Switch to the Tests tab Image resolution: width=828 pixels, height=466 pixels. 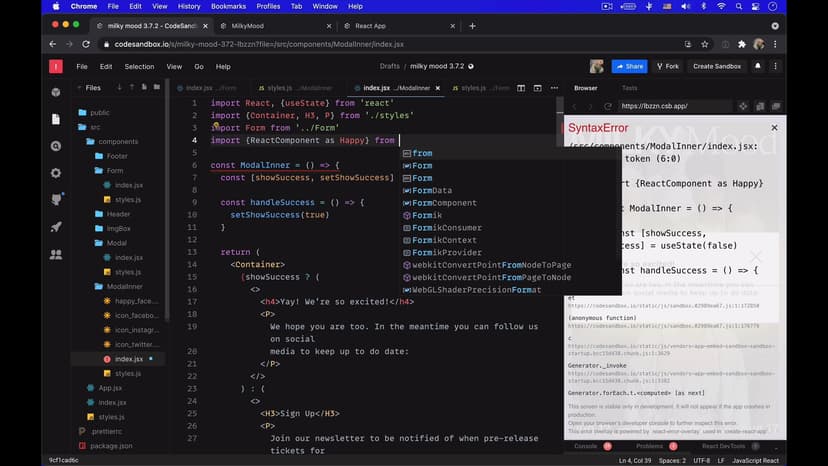pyautogui.click(x=630, y=88)
